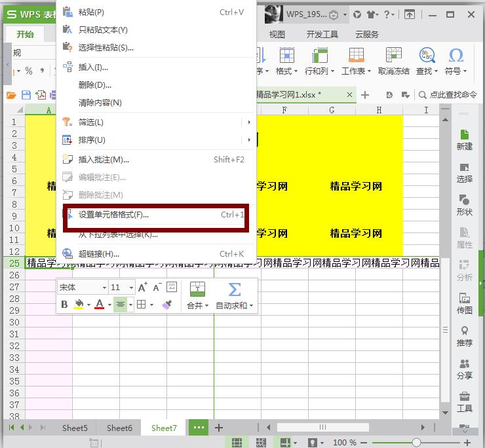Add a new worksheet

[219, 428]
